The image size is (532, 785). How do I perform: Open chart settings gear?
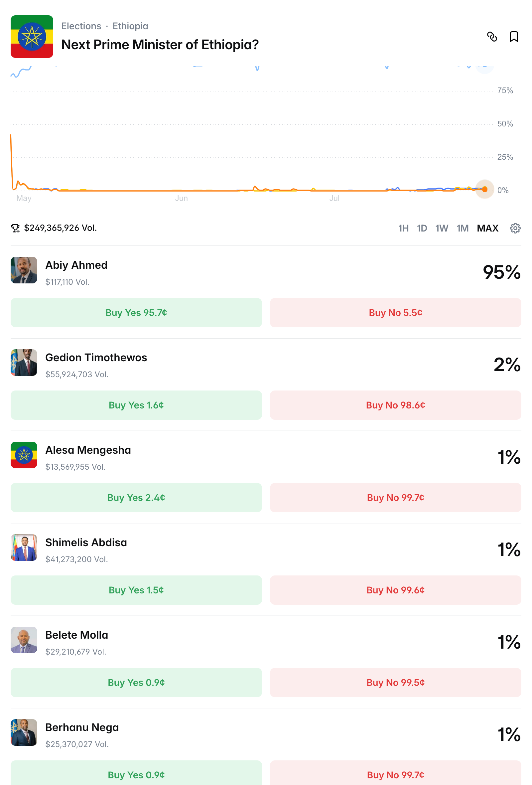(x=515, y=228)
